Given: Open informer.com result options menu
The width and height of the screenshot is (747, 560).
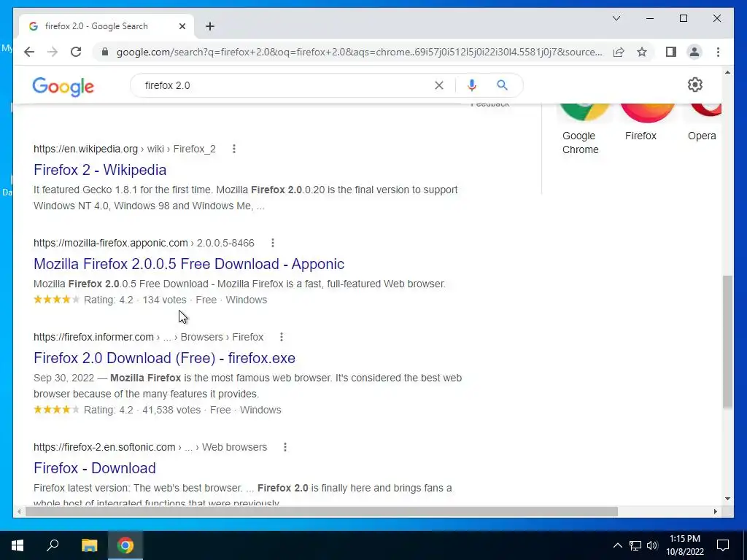Looking at the screenshot, I should coord(282,337).
